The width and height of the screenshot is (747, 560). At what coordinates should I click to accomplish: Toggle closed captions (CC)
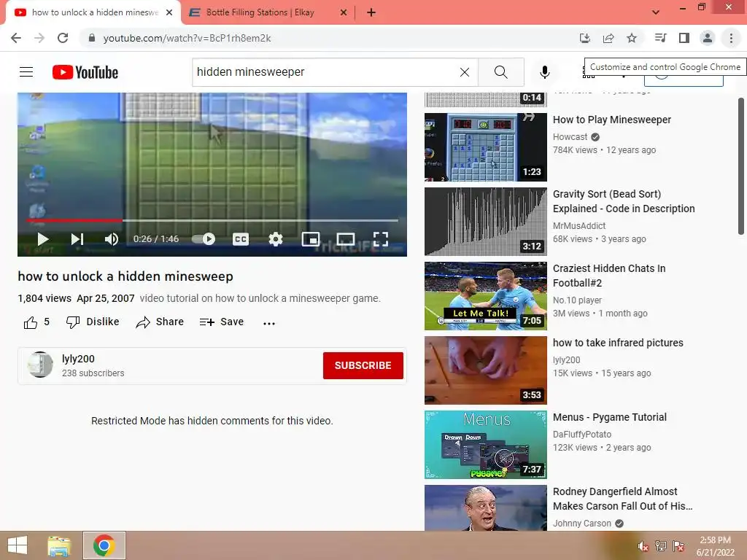point(241,239)
